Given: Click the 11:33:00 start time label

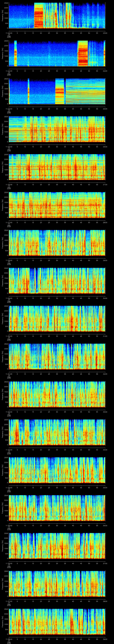Looking at the screenshot, I should pyautogui.click(x=9, y=450).
